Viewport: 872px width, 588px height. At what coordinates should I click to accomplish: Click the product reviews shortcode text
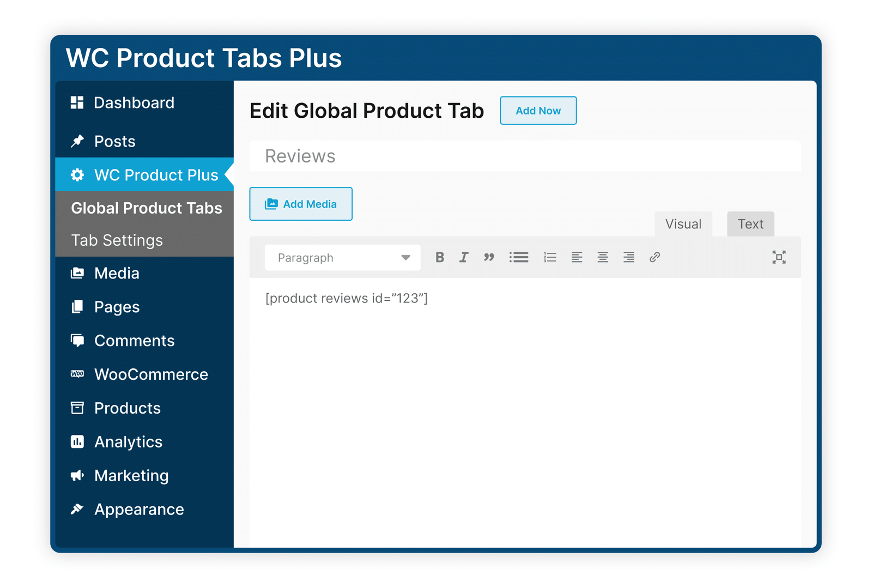[x=347, y=298]
